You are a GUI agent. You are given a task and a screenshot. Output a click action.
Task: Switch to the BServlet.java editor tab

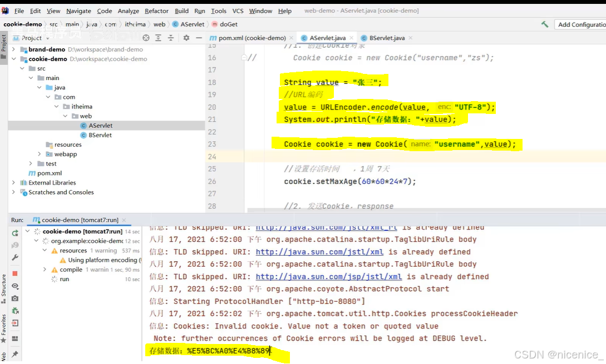pyautogui.click(x=387, y=38)
